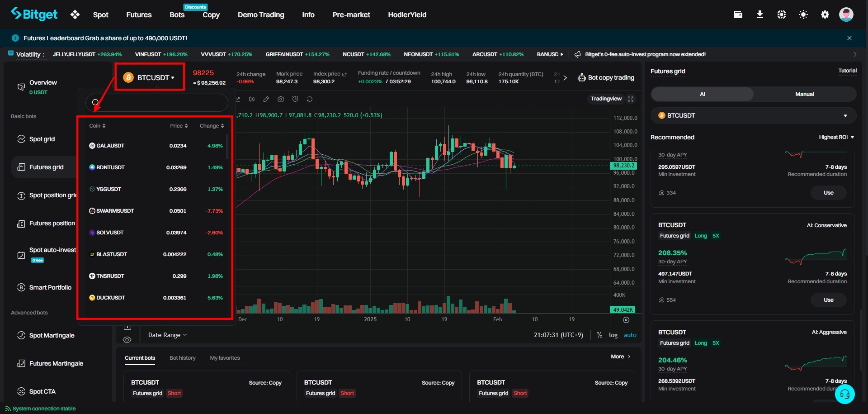Image resolution: width=868 pixels, height=414 pixels.
Task: Switch to Manual mode in Futures grid
Action: tap(804, 94)
